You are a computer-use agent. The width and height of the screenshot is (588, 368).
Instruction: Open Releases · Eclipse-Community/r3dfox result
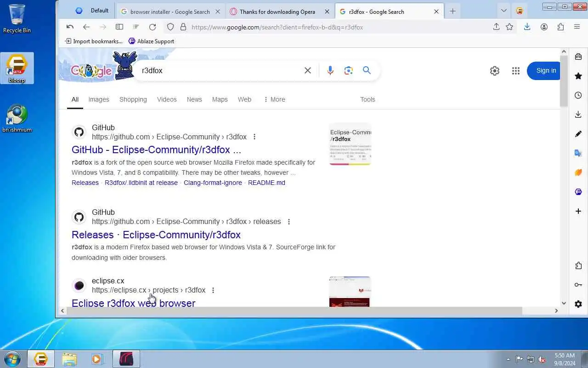click(156, 235)
